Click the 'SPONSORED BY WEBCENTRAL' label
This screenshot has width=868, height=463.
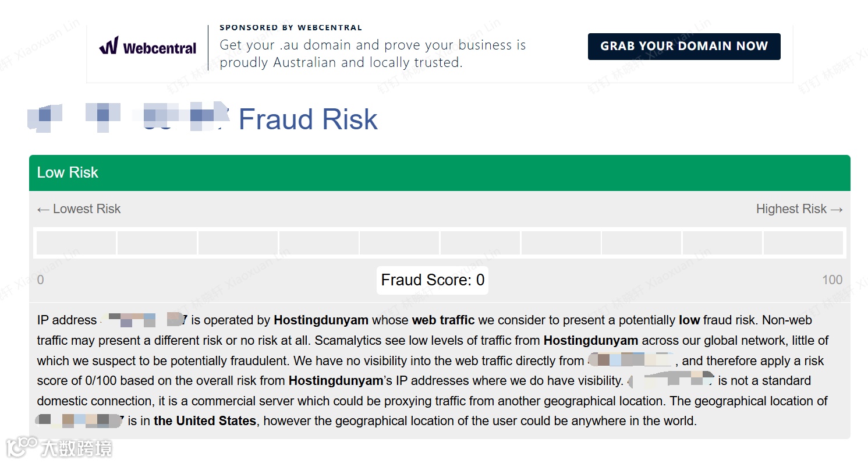[x=290, y=27]
